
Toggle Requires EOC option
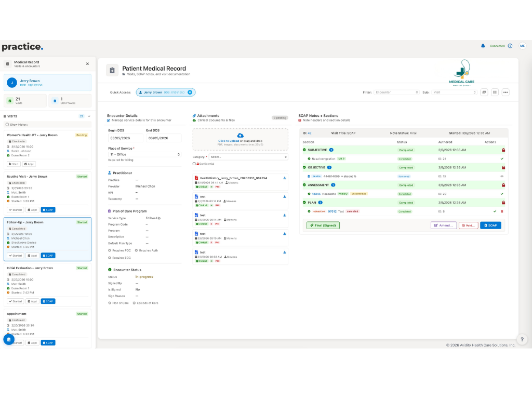[x=110, y=258]
